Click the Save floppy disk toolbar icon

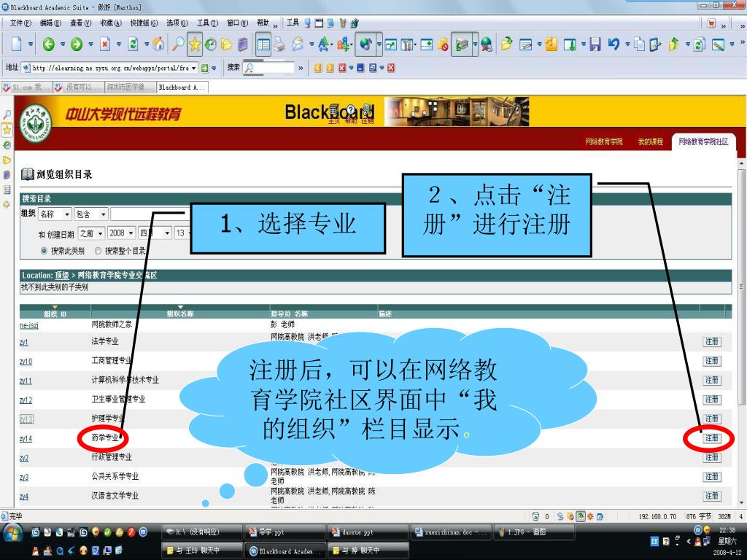595,44
